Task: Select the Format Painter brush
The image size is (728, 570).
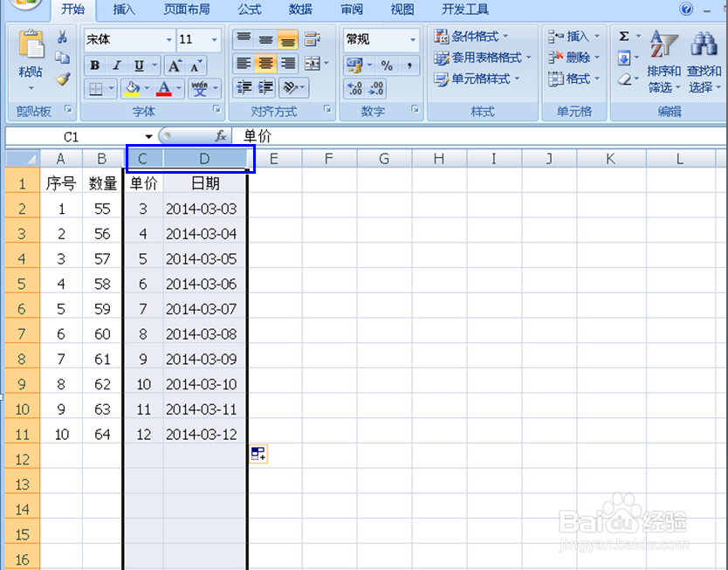Action: point(63,79)
